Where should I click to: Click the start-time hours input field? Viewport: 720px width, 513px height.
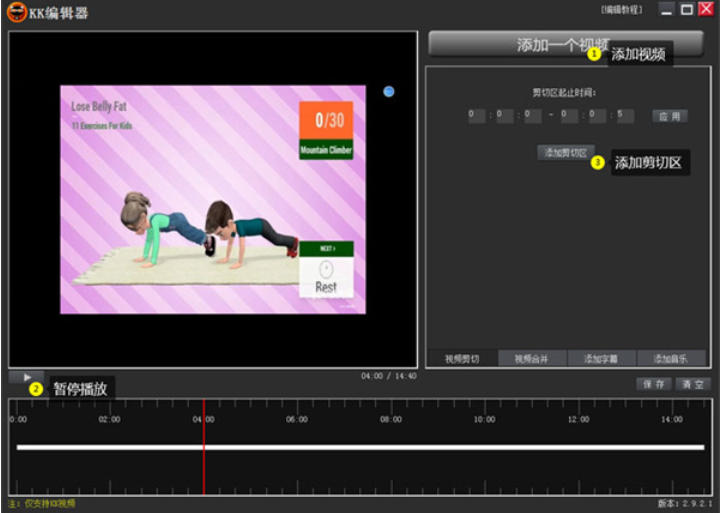(x=476, y=116)
